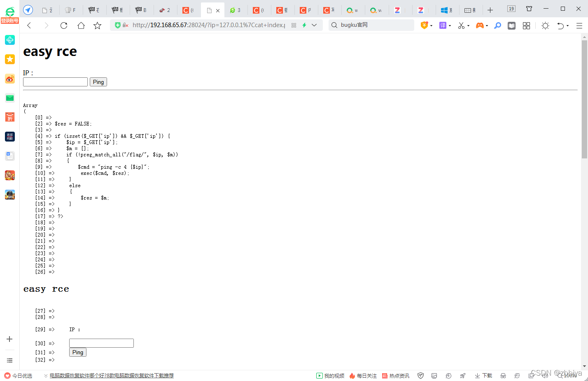Click the green lightning speed mode icon
Image resolution: width=588 pixels, height=381 pixels.
304,25
